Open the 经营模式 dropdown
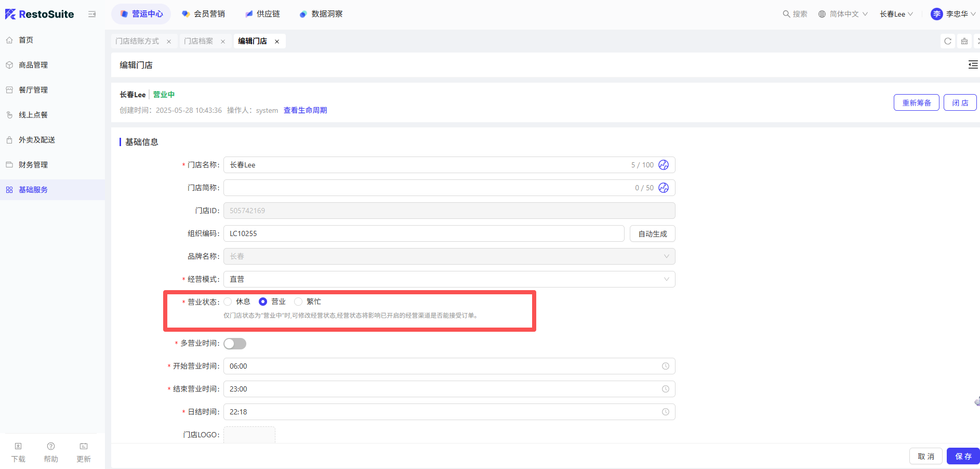 449,279
